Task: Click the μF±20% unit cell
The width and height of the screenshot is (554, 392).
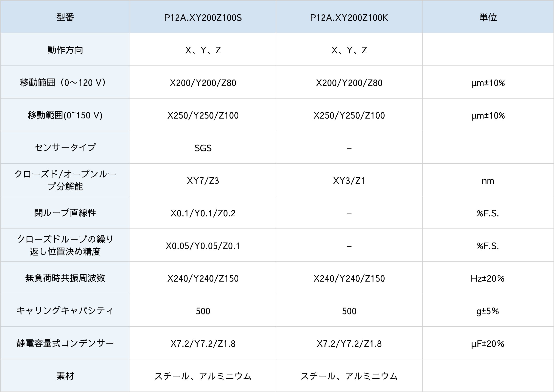Action: click(x=488, y=344)
